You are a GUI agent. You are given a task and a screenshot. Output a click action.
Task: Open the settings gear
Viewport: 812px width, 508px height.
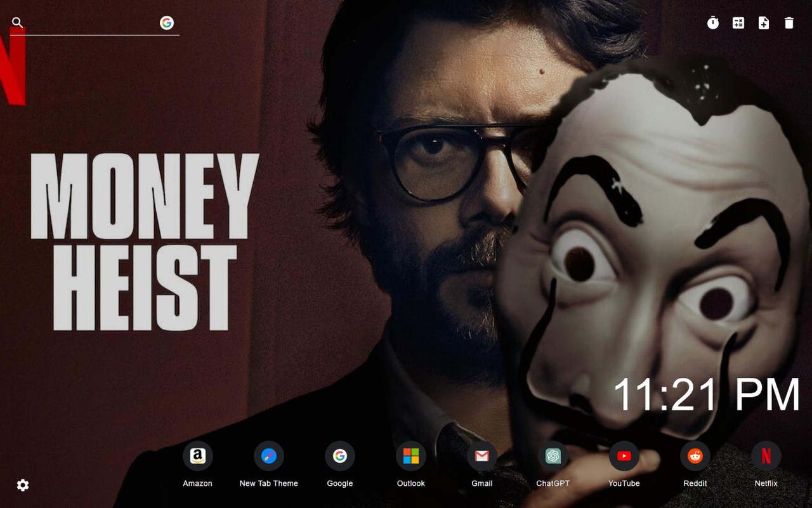pyautogui.click(x=23, y=485)
